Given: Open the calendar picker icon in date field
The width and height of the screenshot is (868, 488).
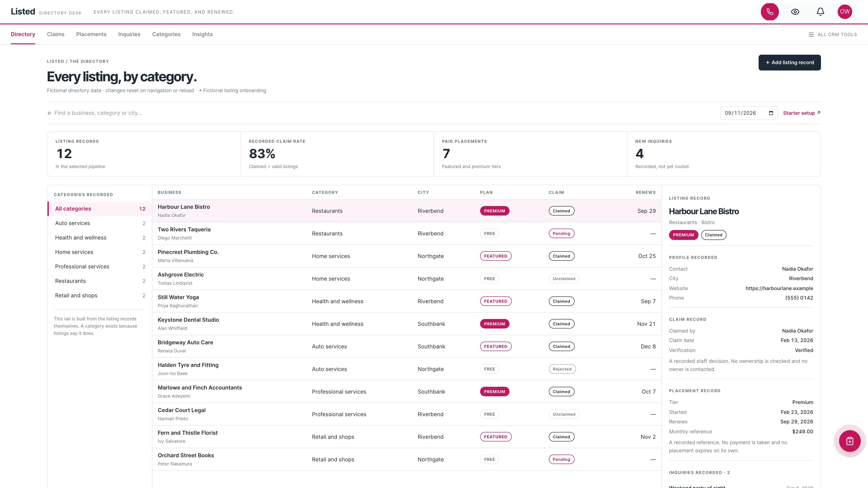Looking at the screenshot, I should (771, 113).
